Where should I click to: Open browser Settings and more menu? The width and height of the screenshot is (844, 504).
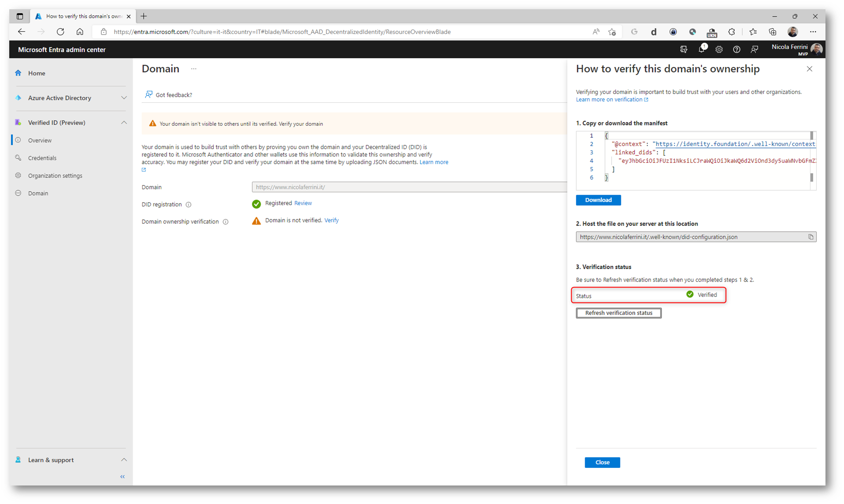click(x=813, y=32)
